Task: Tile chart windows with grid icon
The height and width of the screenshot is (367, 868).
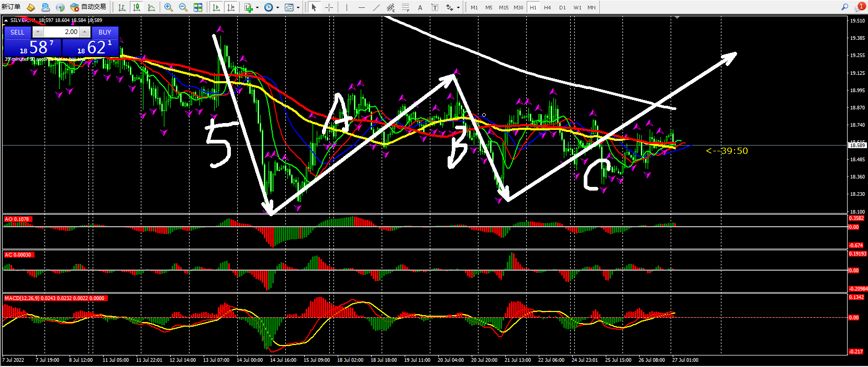Action: (x=198, y=7)
